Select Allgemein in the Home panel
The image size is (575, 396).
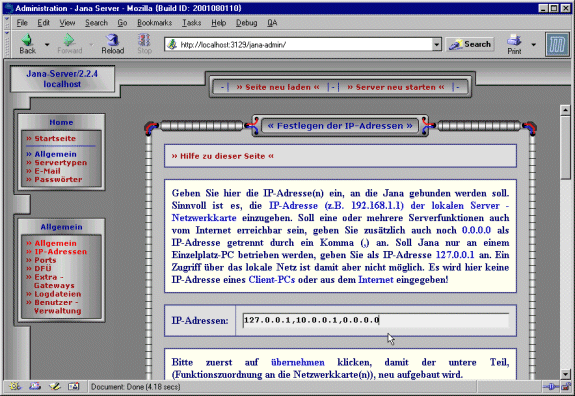[x=51, y=154]
